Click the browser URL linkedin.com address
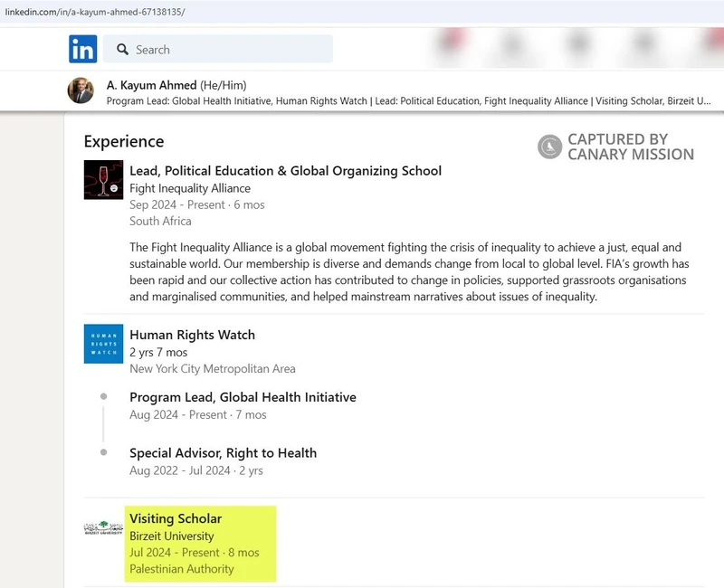The height and width of the screenshot is (588, 724). click(95, 12)
